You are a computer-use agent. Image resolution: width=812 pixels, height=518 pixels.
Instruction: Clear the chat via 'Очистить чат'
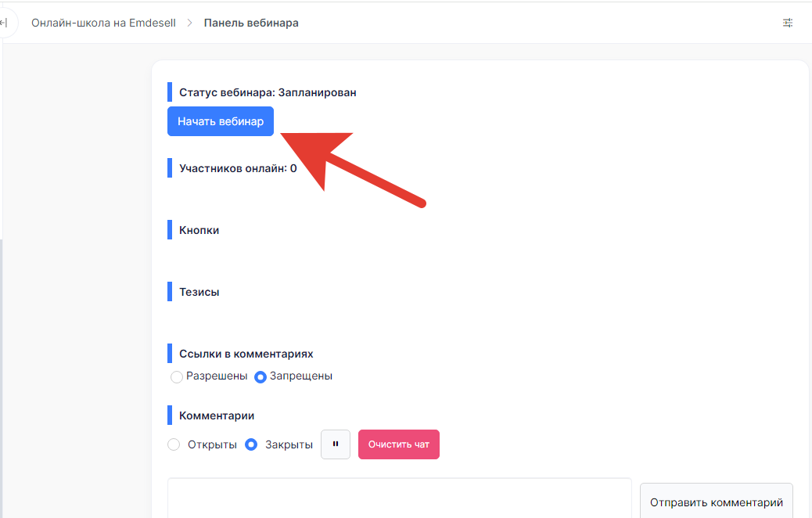coord(399,444)
